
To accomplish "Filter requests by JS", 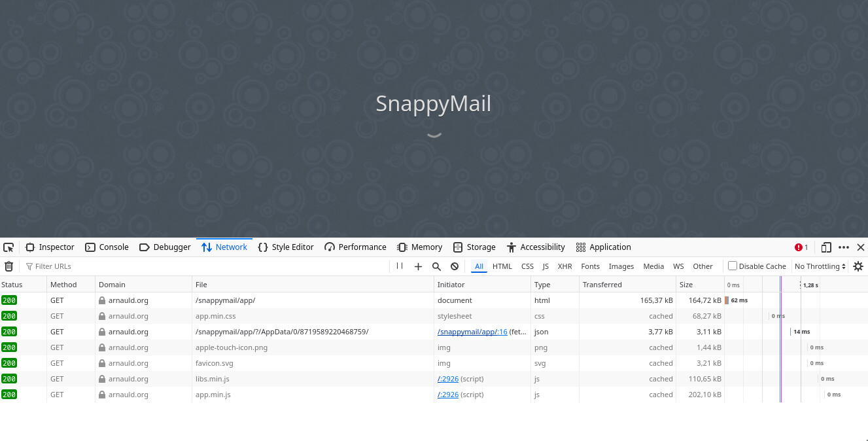I will point(546,266).
